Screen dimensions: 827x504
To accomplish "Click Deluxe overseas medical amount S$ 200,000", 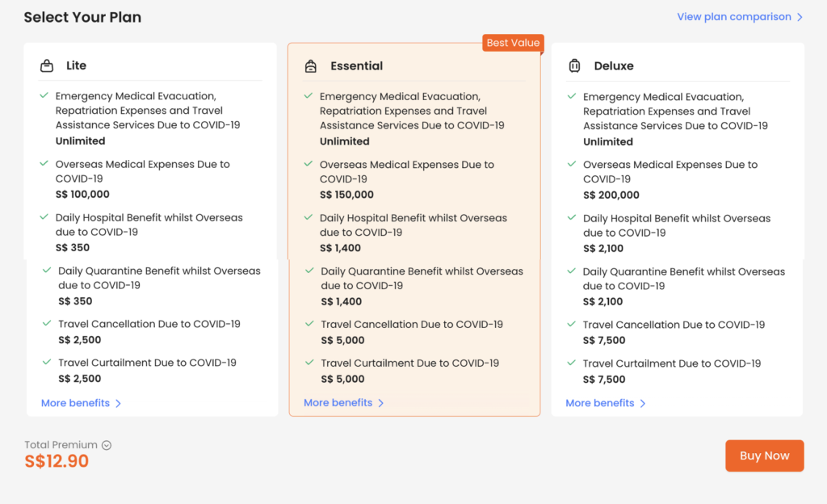I will tap(611, 195).
